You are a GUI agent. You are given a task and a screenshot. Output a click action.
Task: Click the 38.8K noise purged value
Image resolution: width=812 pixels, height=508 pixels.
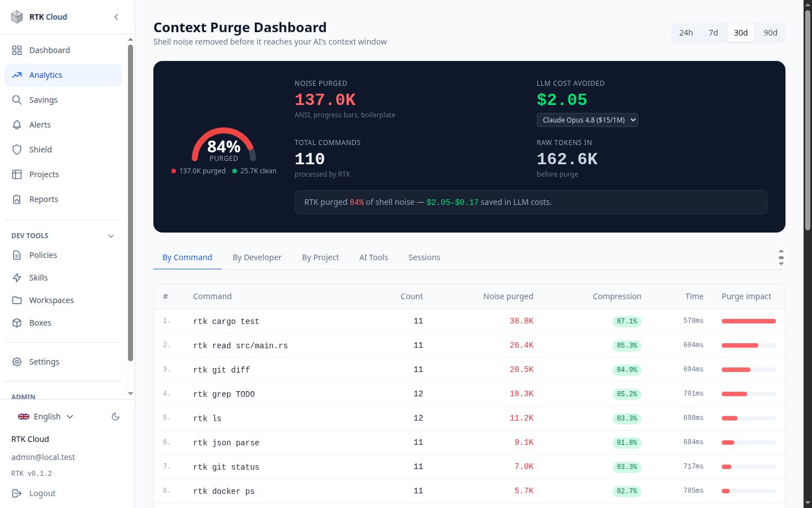[522, 321]
